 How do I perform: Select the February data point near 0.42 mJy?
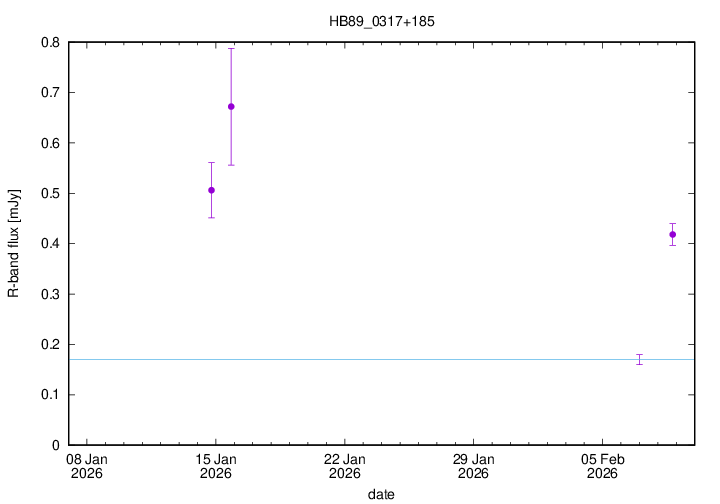[673, 234]
